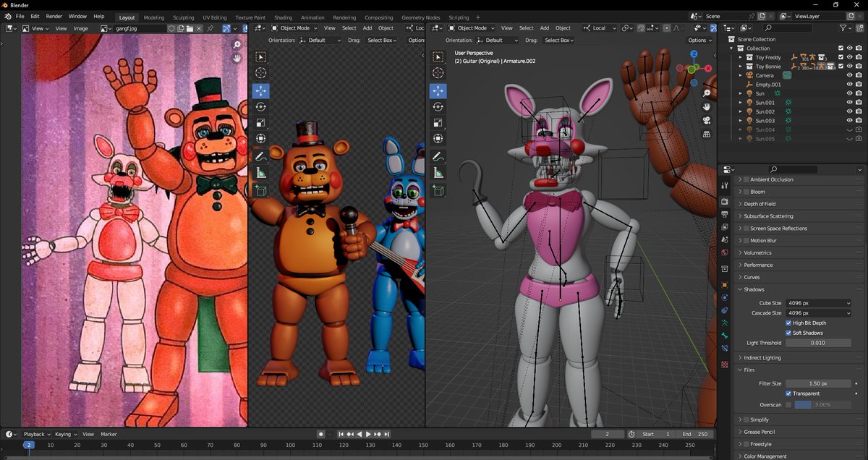The image size is (868, 460).
Task: Open the Tool properties tab
Action: pos(725,185)
